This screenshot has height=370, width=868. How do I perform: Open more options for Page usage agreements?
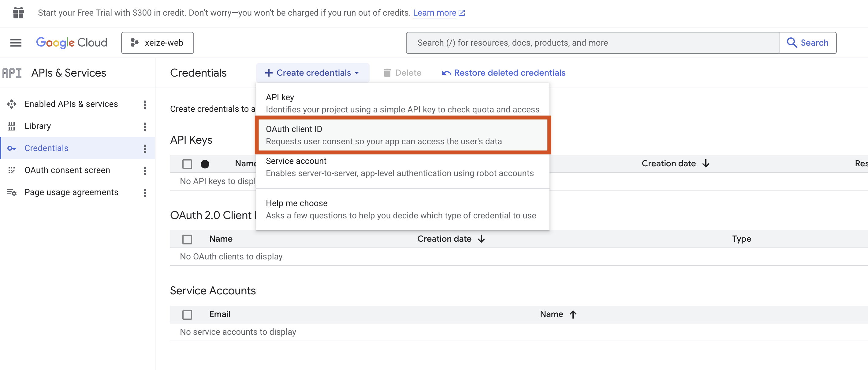click(145, 193)
